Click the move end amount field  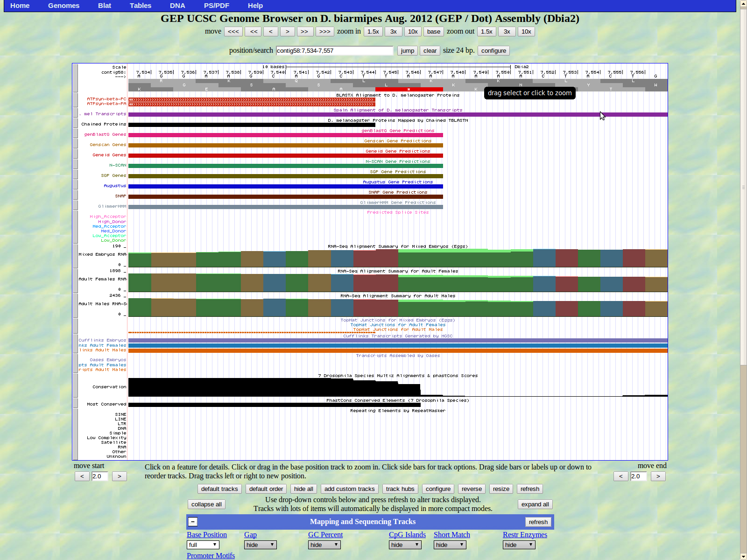pyautogui.click(x=639, y=476)
